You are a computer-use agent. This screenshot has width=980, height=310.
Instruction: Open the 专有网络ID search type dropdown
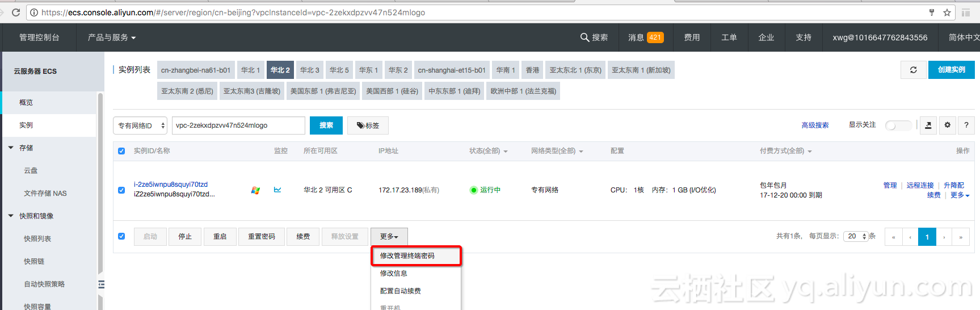click(140, 125)
